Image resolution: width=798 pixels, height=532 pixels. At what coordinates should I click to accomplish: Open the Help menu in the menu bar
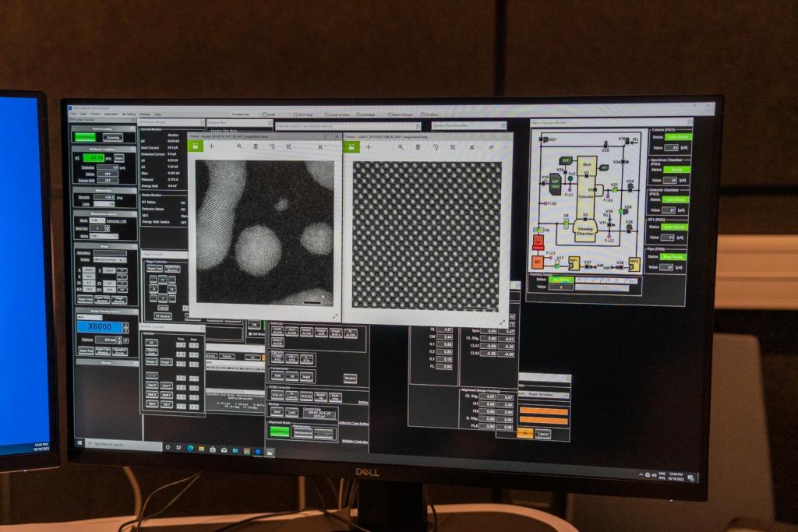click(157, 115)
